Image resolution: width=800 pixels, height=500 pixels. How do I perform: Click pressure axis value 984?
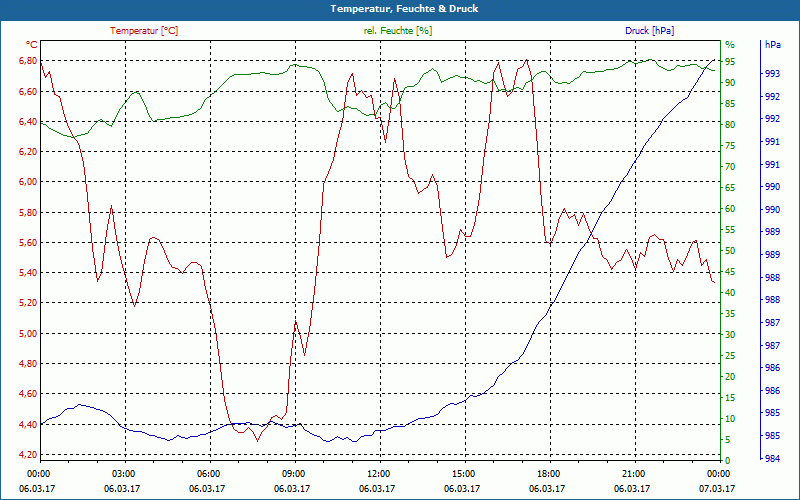(x=772, y=459)
